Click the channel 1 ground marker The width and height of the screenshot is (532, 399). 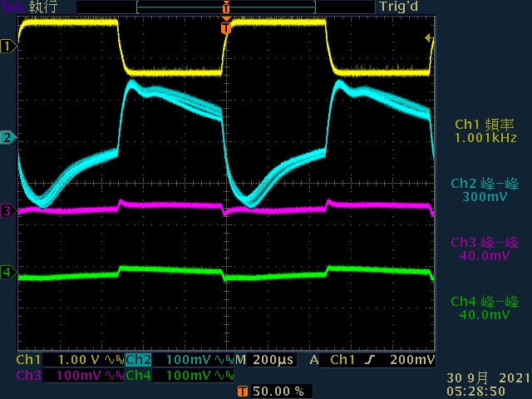click(x=8, y=47)
